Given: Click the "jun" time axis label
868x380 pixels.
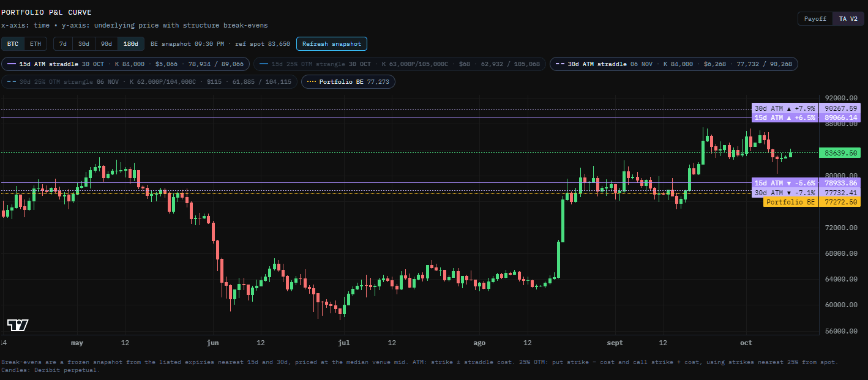Looking at the screenshot, I should (213, 343).
